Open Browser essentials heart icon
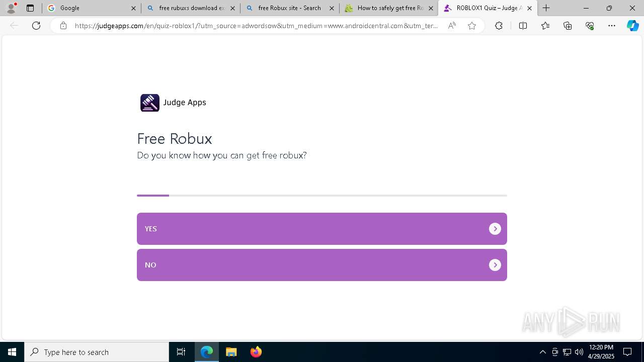 [x=590, y=26]
